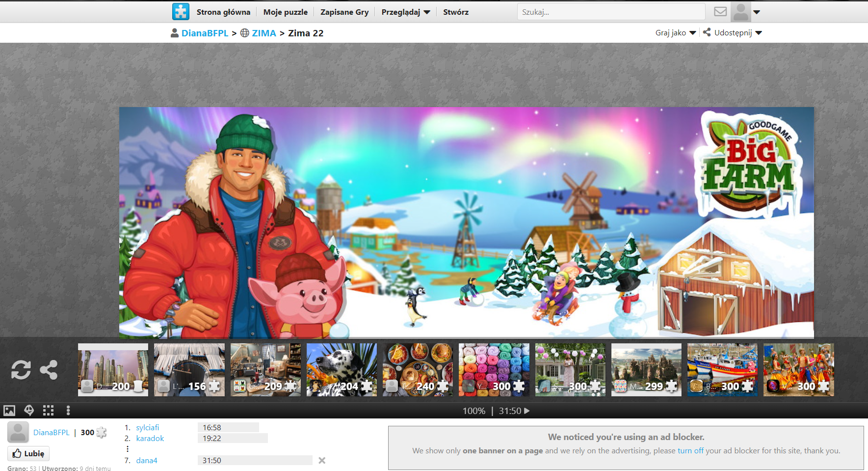Image resolution: width=868 pixels, height=471 pixels.
Task: Click the ghost image icon
Action: (29, 410)
